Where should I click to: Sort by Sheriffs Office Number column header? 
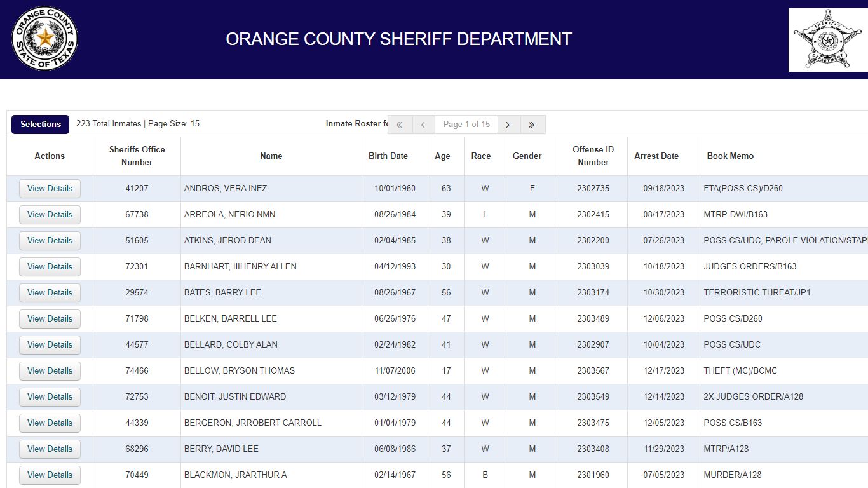click(137, 156)
